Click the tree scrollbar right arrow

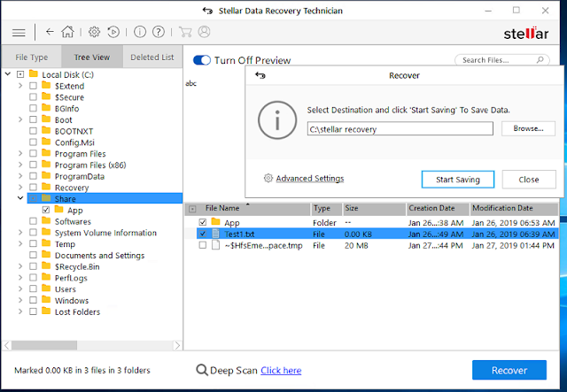pyautogui.click(x=177, y=345)
